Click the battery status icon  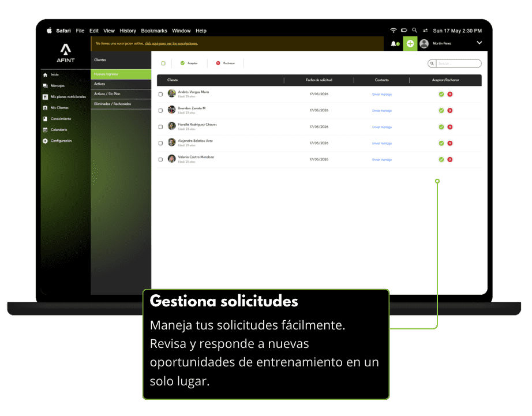[404, 30]
